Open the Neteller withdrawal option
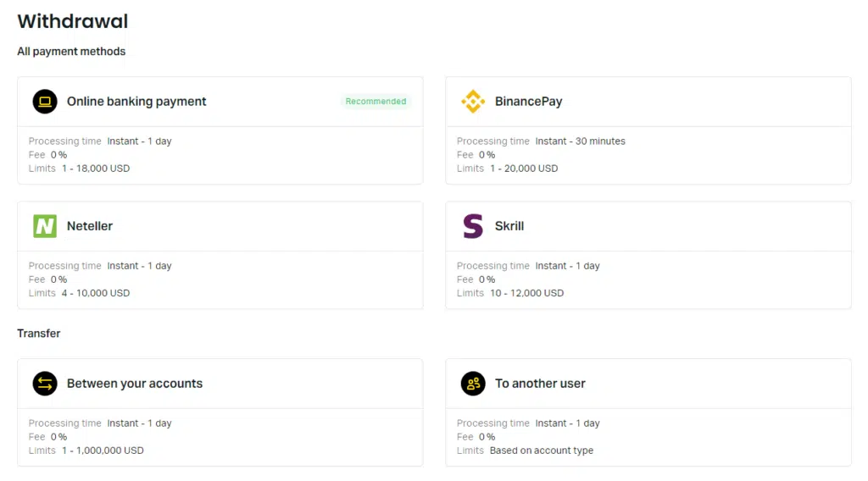The height and width of the screenshot is (481, 868). click(x=220, y=255)
